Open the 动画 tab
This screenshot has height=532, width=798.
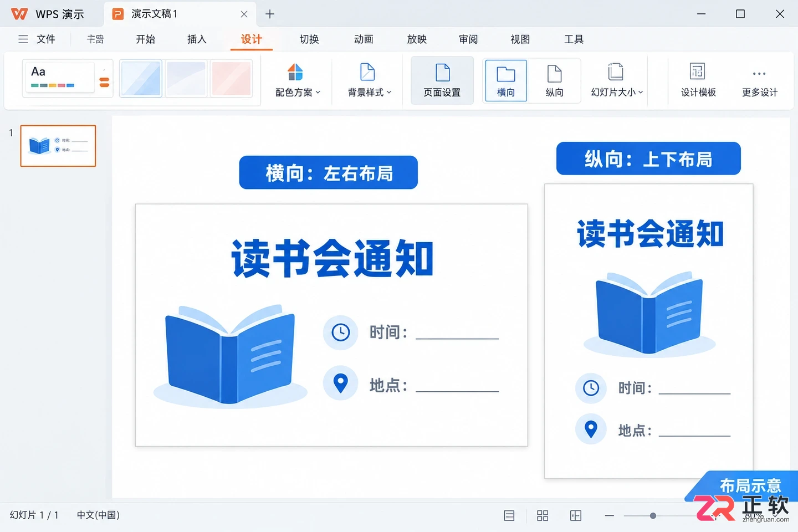tap(364, 39)
